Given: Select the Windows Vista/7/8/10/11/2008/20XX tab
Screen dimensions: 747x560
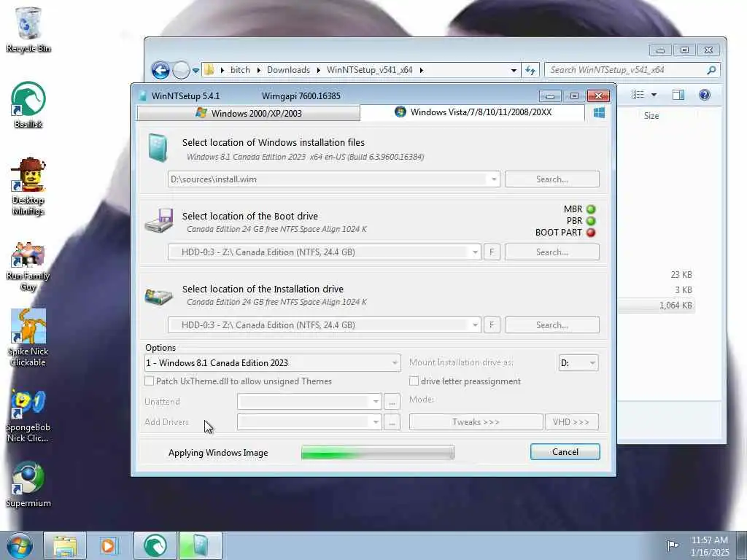Looking at the screenshot, I should point(473,112).
